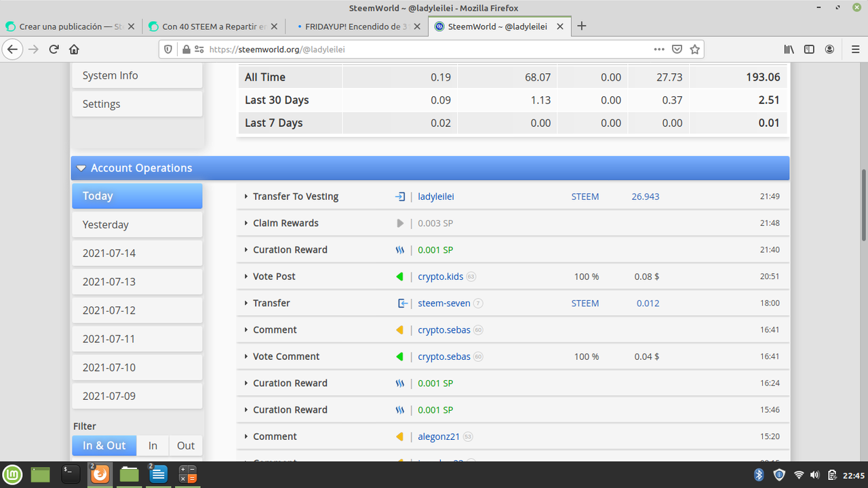The width and height of the screenshot is (868, 488).
Task: Open the calculator taskbar icon
Action: (188, 474)
